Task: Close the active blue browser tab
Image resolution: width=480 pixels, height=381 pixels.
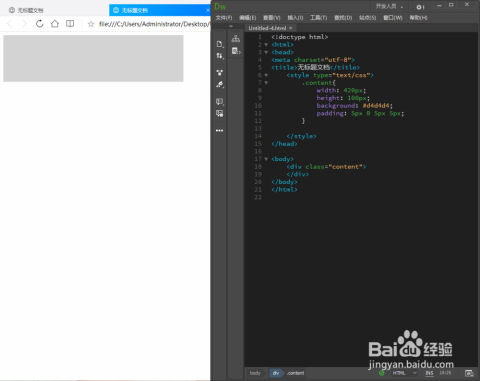Action: pos(207,10)
